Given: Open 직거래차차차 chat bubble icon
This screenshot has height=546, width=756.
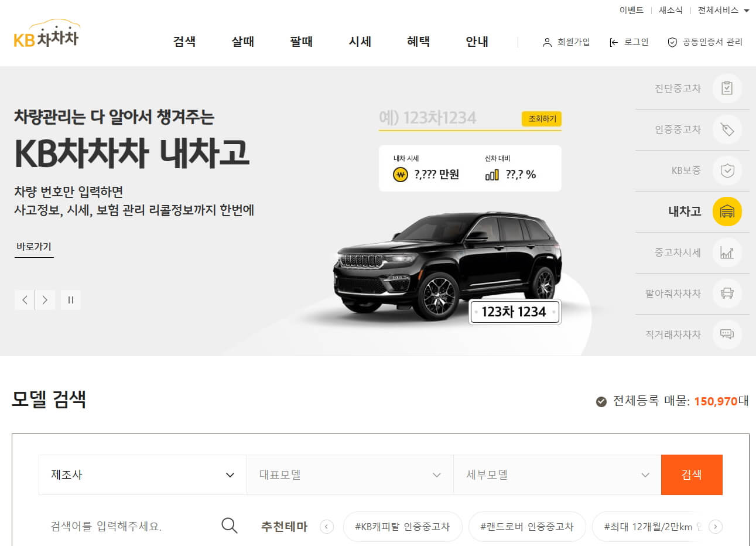Looking at the screenshot, I should coord(727,335).
